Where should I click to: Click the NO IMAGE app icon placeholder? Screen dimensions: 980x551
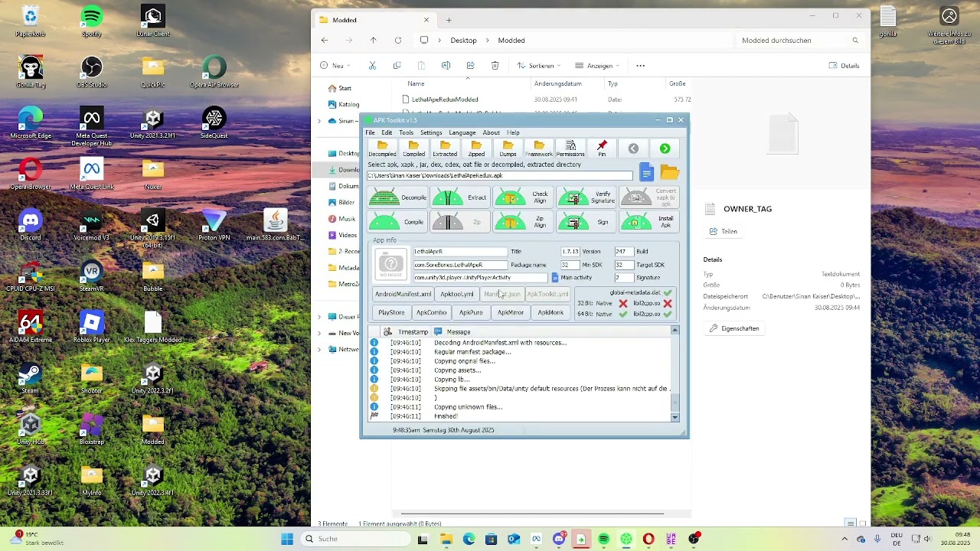tap(391, 264)
